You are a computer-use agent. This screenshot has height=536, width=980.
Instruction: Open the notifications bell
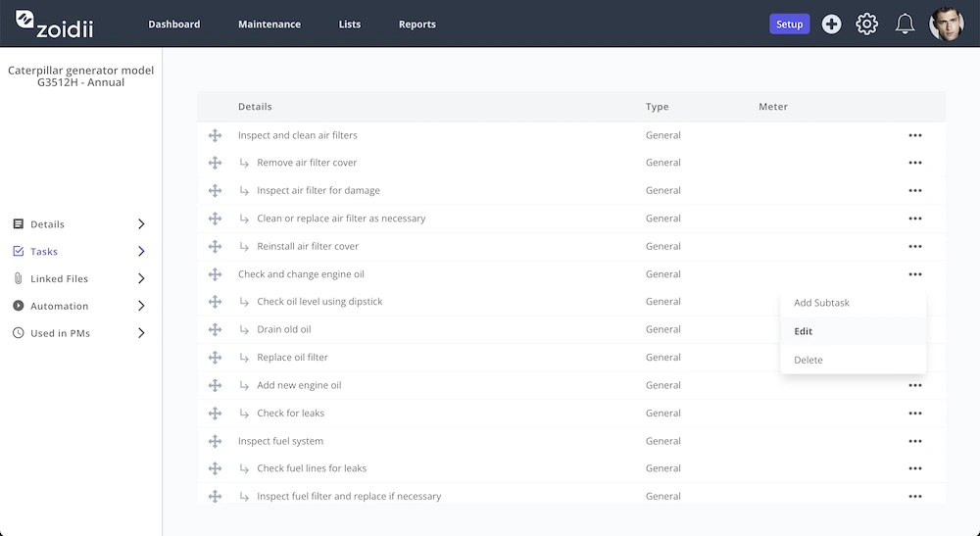point(905,24)
